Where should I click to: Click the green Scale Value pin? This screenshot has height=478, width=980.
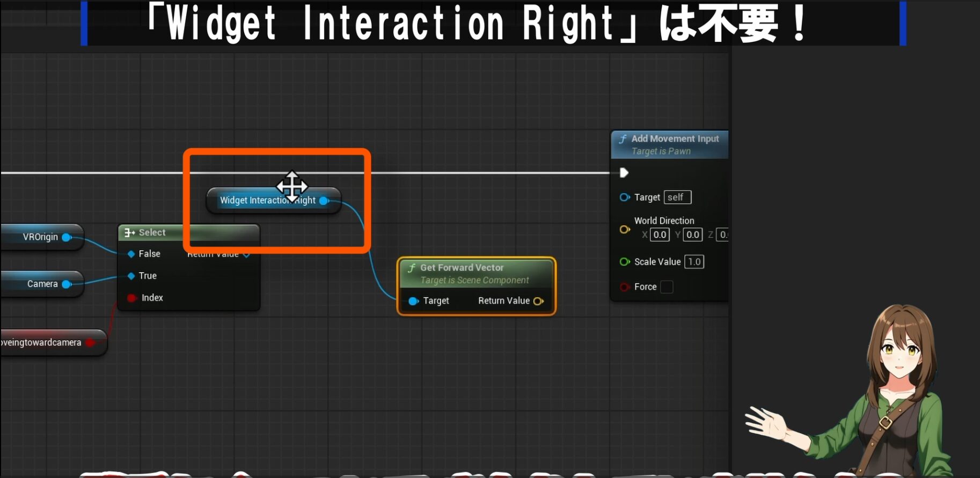[624, 262]
